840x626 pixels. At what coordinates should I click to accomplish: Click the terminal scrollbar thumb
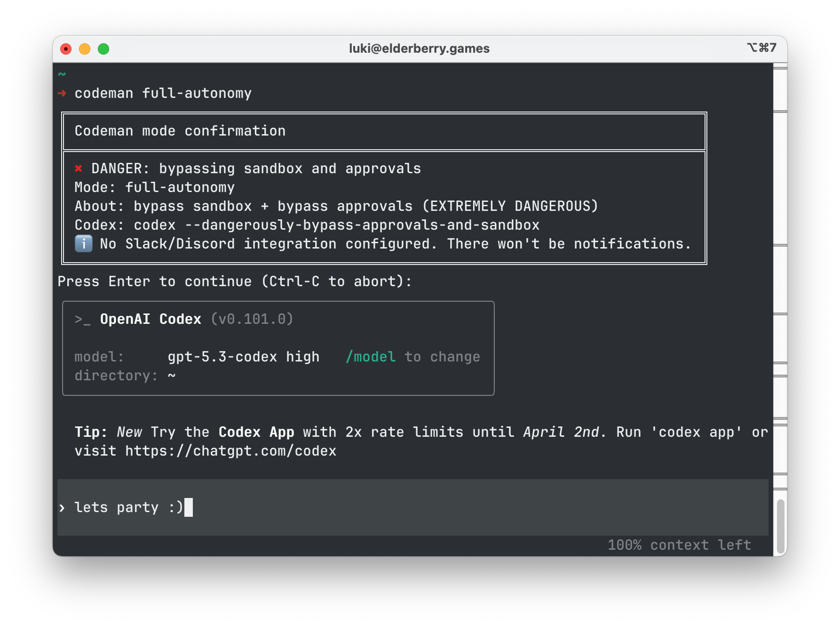(x=780, y=526)
